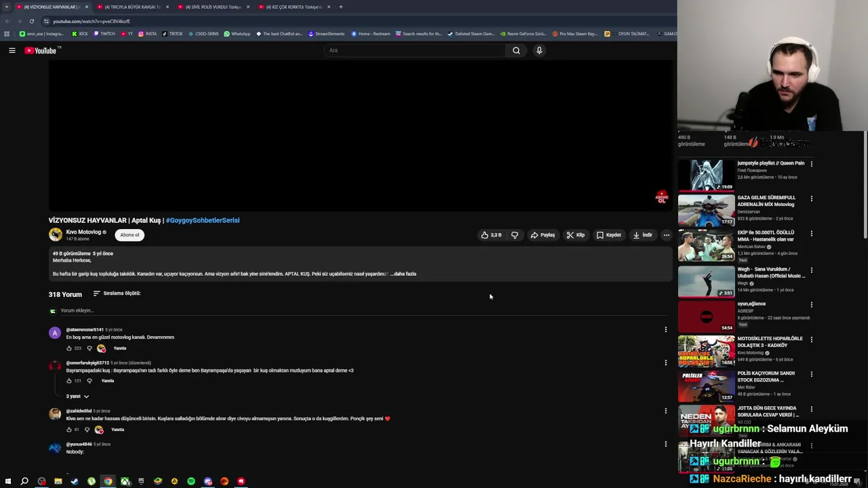Open the Kivo Motovlog channel avatar

pyautogui.click(x=56, y=235)
